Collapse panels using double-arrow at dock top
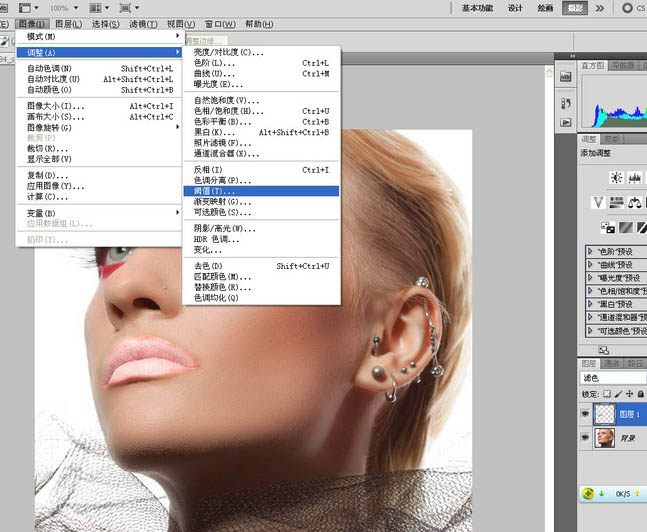Screen dimensions: 647x532 tap(573, 56)
